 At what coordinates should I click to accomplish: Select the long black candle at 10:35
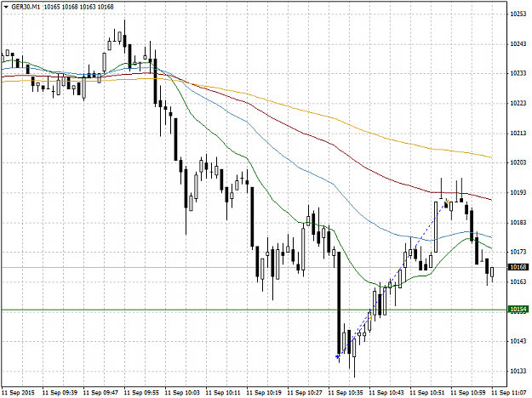[x=339, y=303]
